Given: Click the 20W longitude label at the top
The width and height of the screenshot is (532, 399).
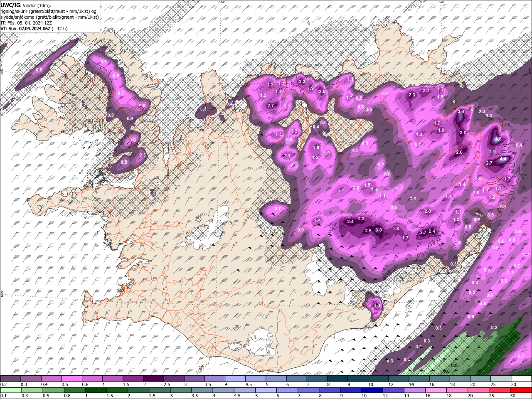Looking at the screenshot, I should 221,2.
